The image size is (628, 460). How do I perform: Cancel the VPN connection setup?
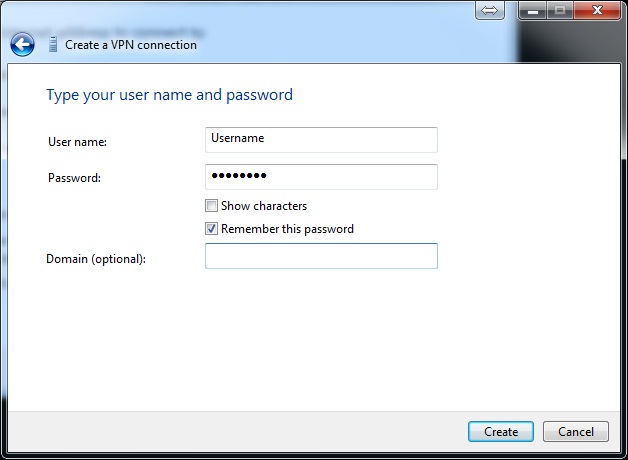(576, 432)
